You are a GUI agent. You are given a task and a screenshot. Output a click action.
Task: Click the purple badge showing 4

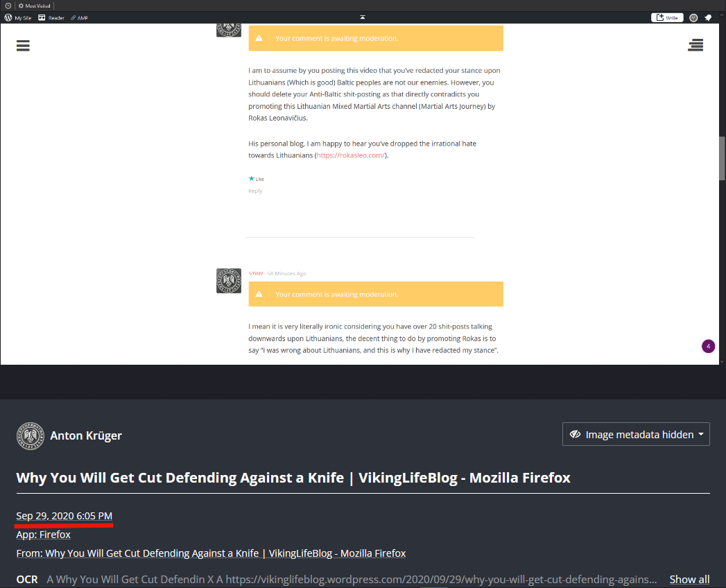(x=708, y=346)
